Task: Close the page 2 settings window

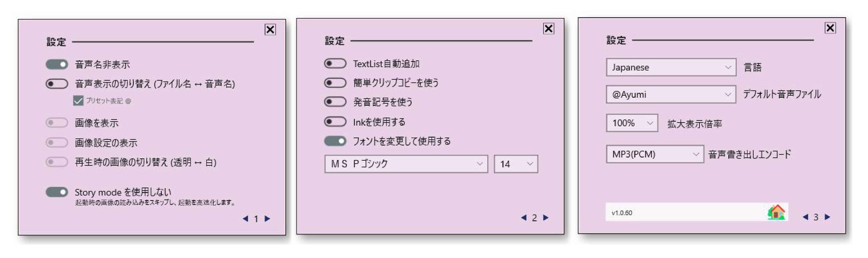Action: 549,29
